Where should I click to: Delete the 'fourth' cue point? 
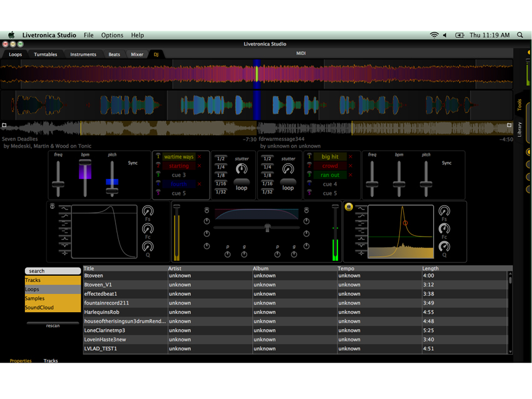(x=199, y=184)
